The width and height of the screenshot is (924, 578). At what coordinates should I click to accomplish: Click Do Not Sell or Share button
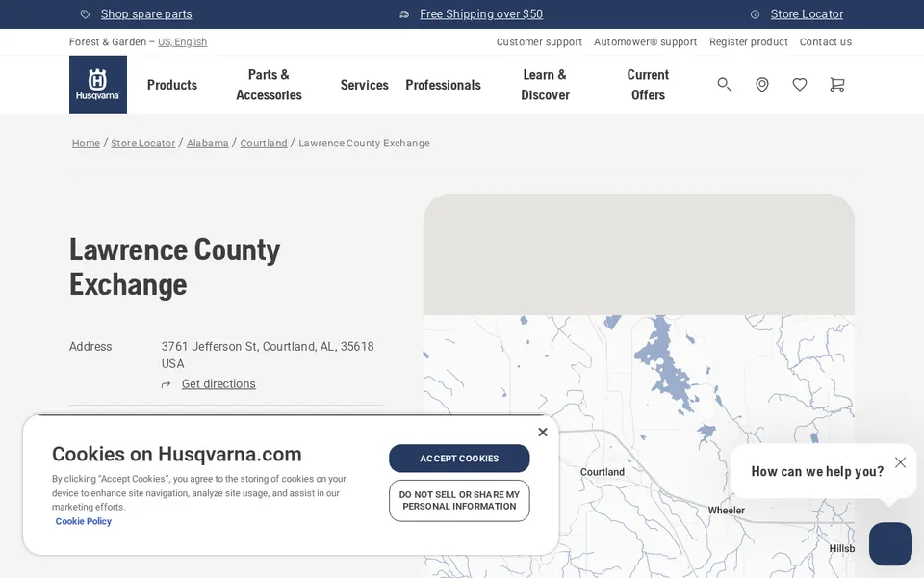[459, 501]
